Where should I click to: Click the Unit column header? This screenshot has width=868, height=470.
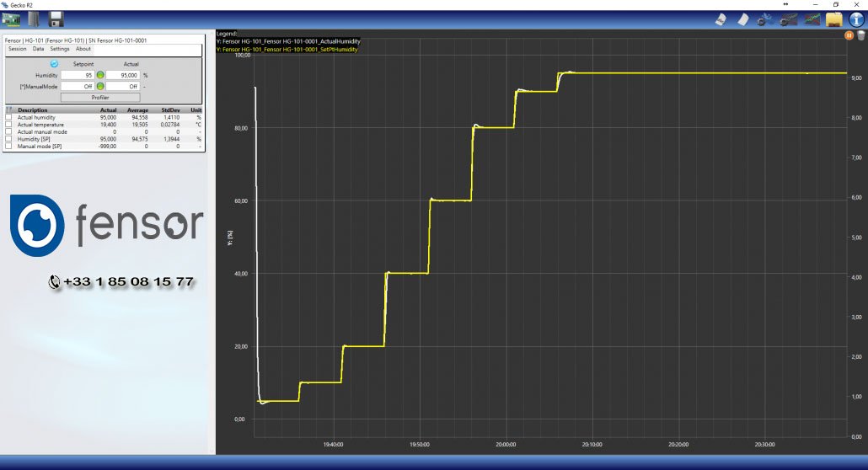[196, 110]
